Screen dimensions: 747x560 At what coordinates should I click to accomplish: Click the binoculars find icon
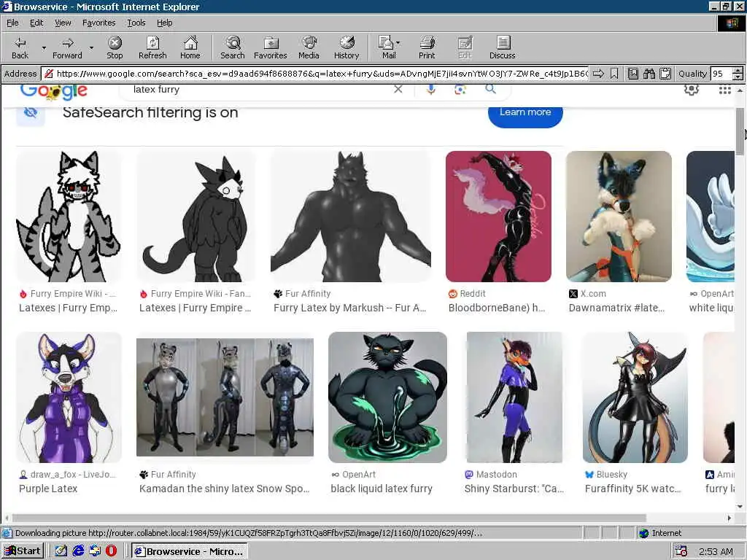click(649, 74)
